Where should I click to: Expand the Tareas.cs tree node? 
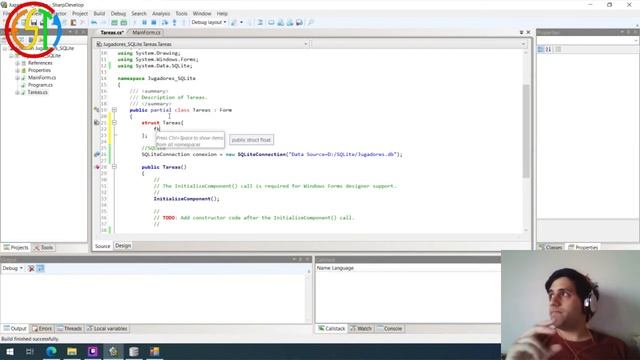(17, 92)
